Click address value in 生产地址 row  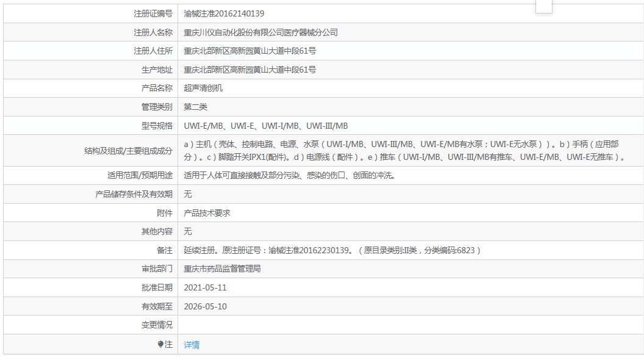click(249, 70)
